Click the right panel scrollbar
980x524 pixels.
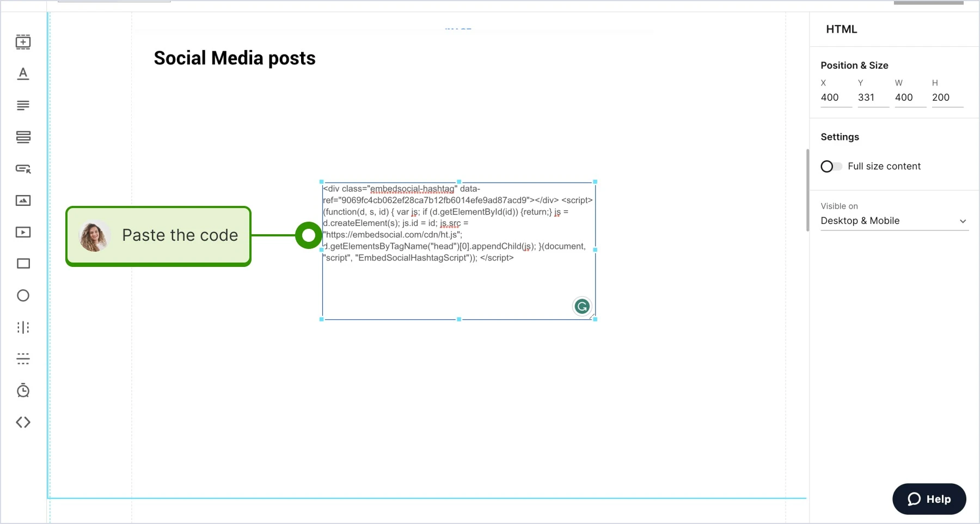(x=807, y=190)
